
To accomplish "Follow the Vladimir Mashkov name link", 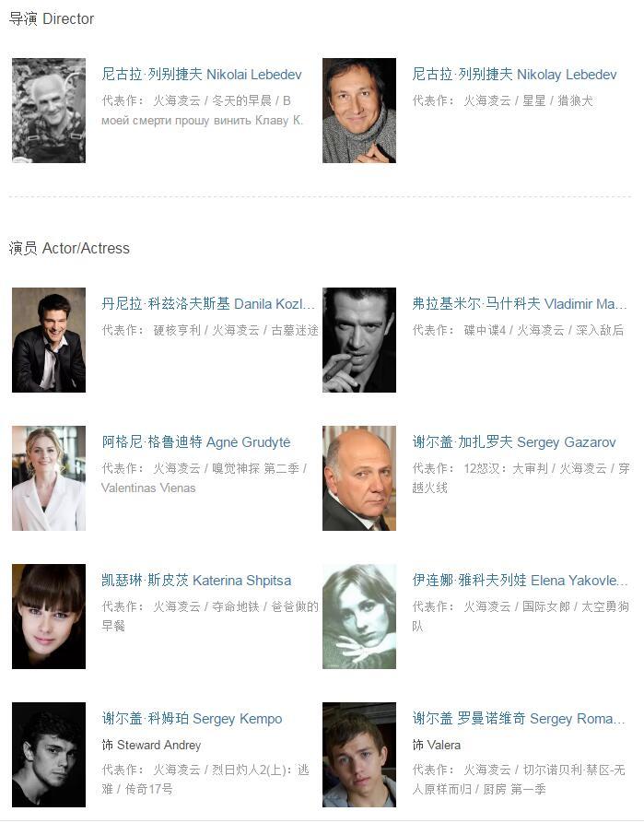I will point(519,304).
